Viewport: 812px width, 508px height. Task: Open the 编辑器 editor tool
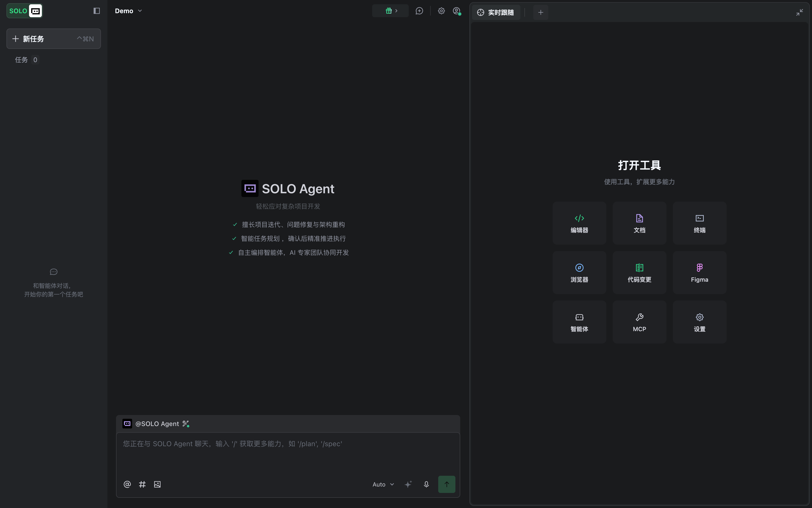click(579, 223)
